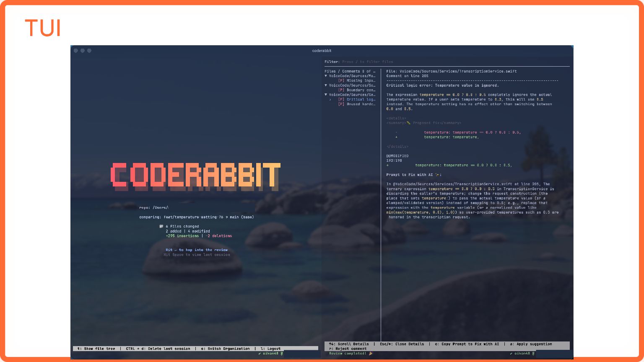Click the '192:198' line range
The height and width of the screenshot is (362, 644).
pos(394,160)
